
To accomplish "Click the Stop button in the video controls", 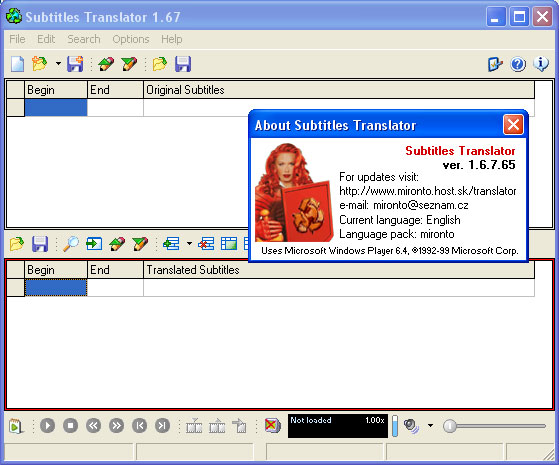I will [70, 426].
